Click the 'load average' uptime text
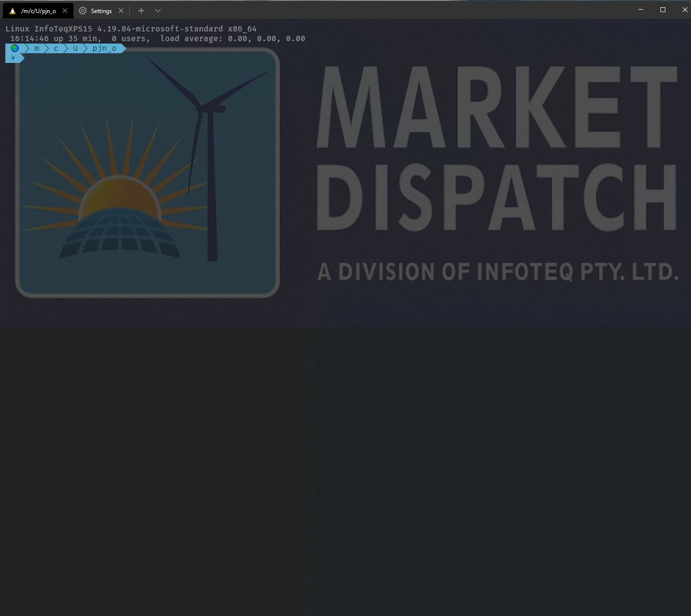The width and height of the screenshot is (691, 616). pyautogui.click(x=192, y=39)
